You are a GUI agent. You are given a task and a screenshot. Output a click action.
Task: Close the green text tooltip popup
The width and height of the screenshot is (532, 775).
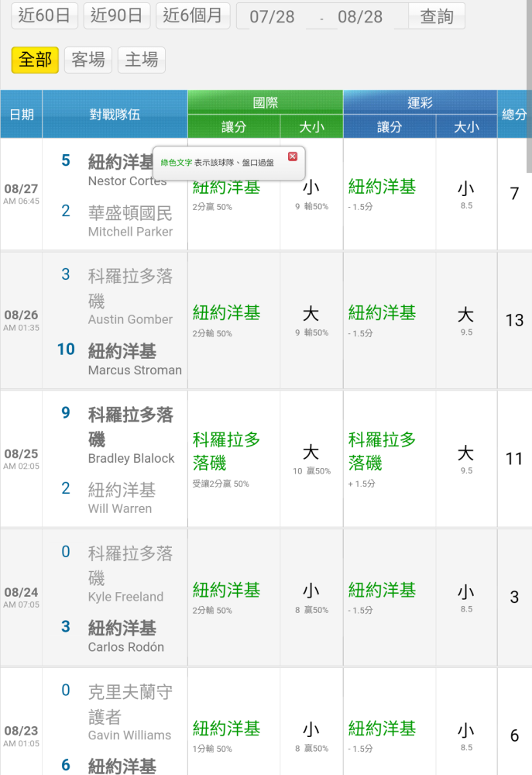(293, 157)
